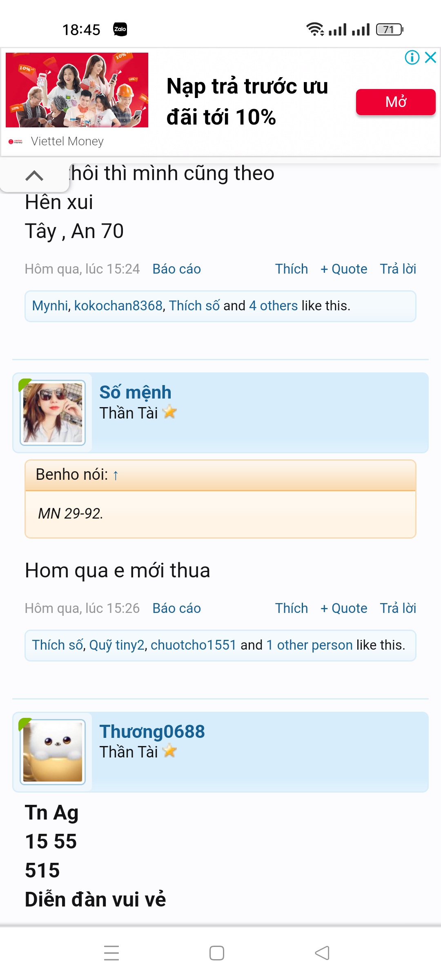Tap Android back navigation icon

322,953
